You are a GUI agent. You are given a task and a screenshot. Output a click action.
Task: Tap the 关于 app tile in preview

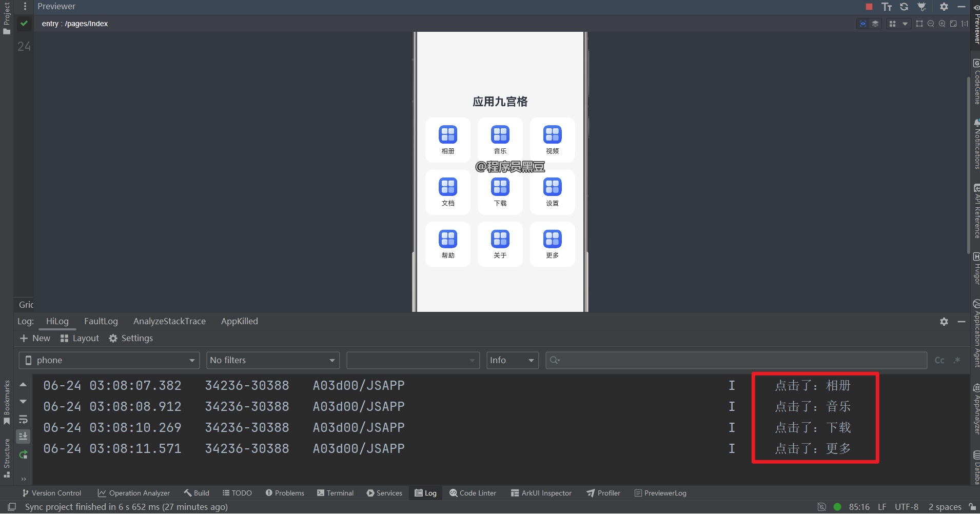coord(500,244)
